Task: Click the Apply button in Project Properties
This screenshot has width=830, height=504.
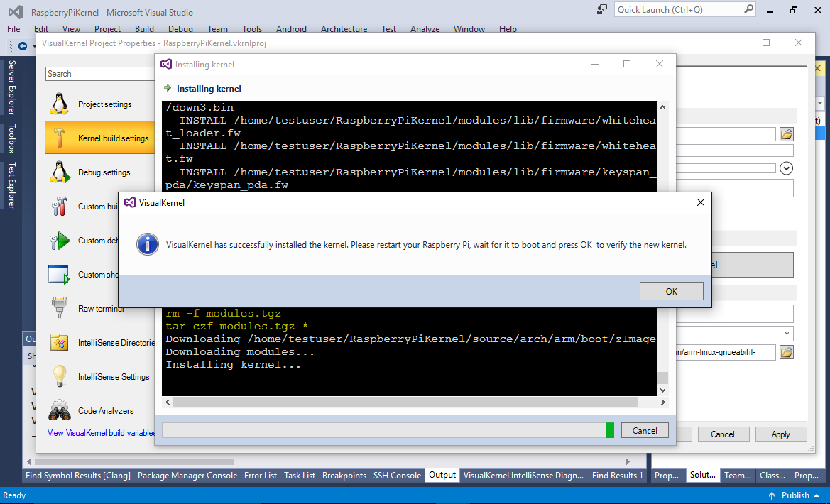Action: [780, 434]
